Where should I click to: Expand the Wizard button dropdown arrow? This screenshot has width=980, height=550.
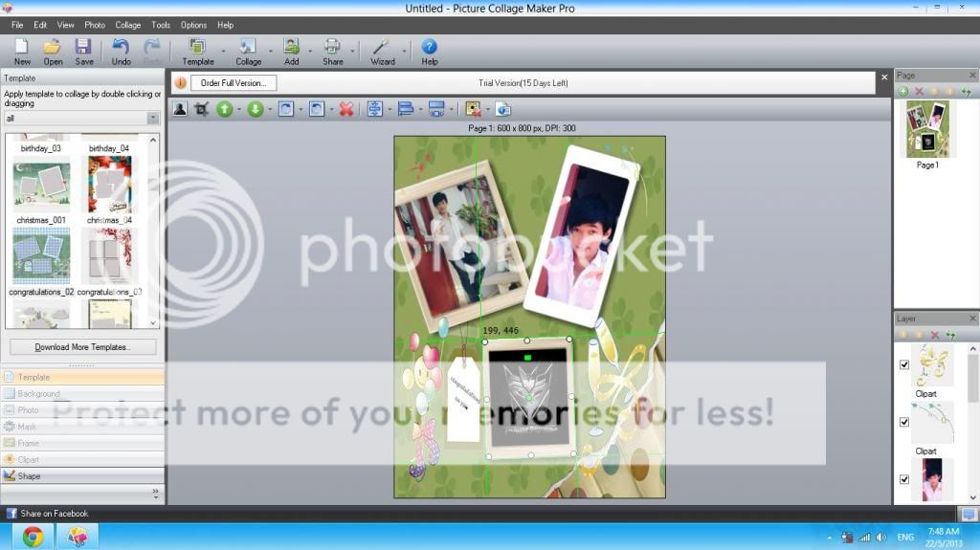click(x=404, y=52)
